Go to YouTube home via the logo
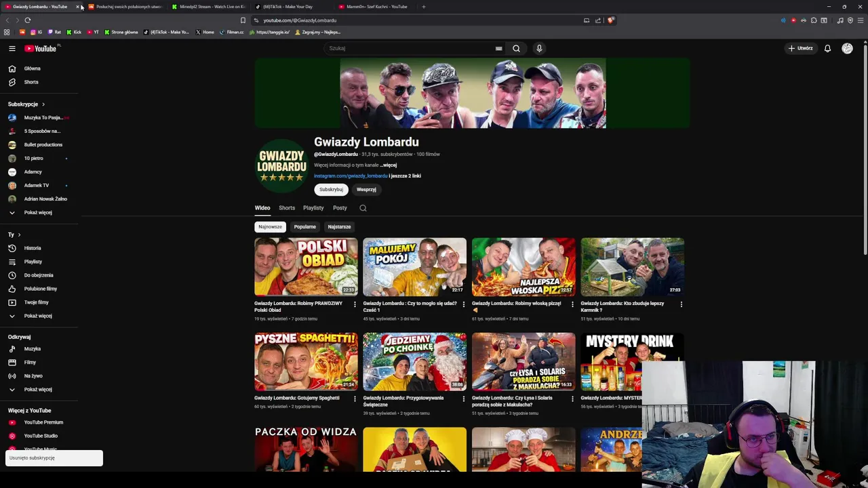 tap(42, 48)
